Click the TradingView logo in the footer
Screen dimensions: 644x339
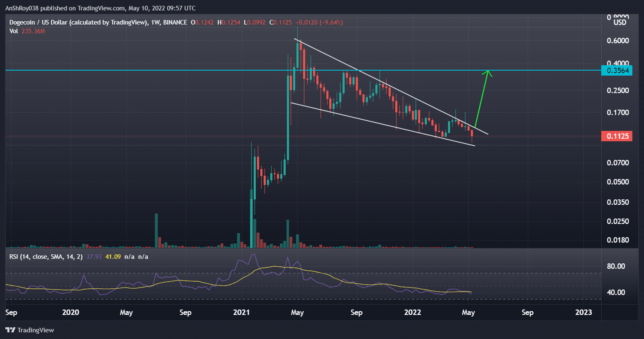(x=29, y=330)
